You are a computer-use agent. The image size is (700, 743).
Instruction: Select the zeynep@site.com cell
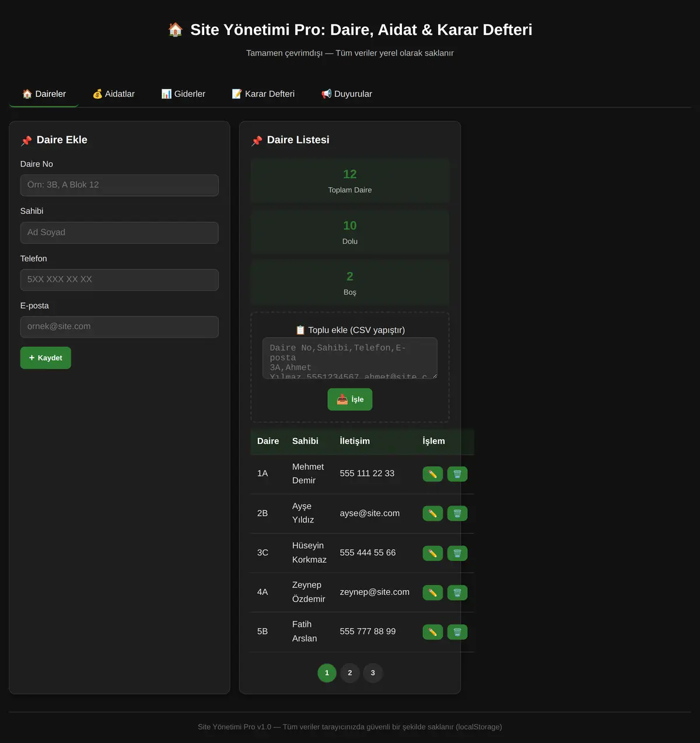tap(374, 592)
